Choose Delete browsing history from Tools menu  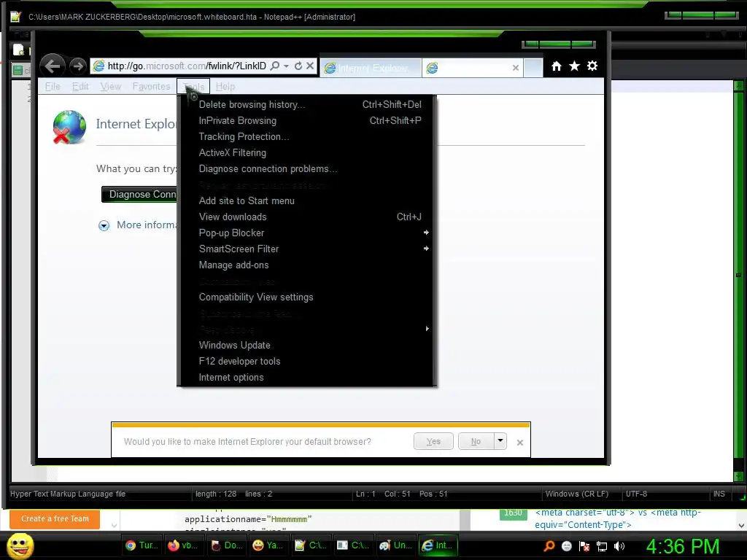307,104
